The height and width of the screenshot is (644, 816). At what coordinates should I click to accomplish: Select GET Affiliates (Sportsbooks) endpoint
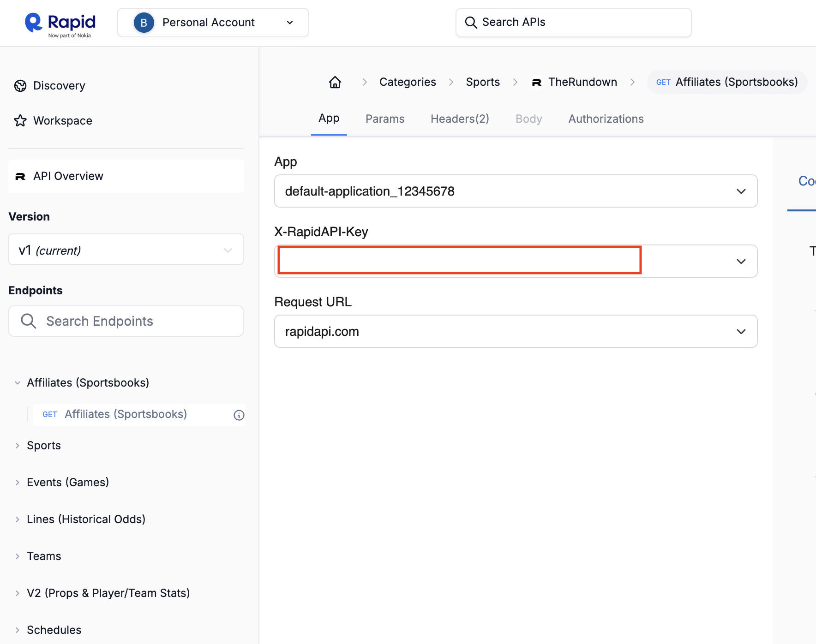(x=139, y=414)
